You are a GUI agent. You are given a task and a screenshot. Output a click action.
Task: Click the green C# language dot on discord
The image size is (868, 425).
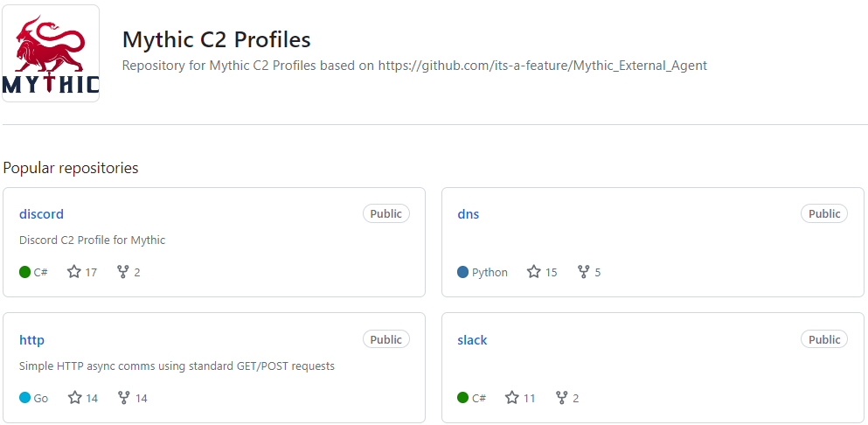pyautogui.click(x=25, y=272)
